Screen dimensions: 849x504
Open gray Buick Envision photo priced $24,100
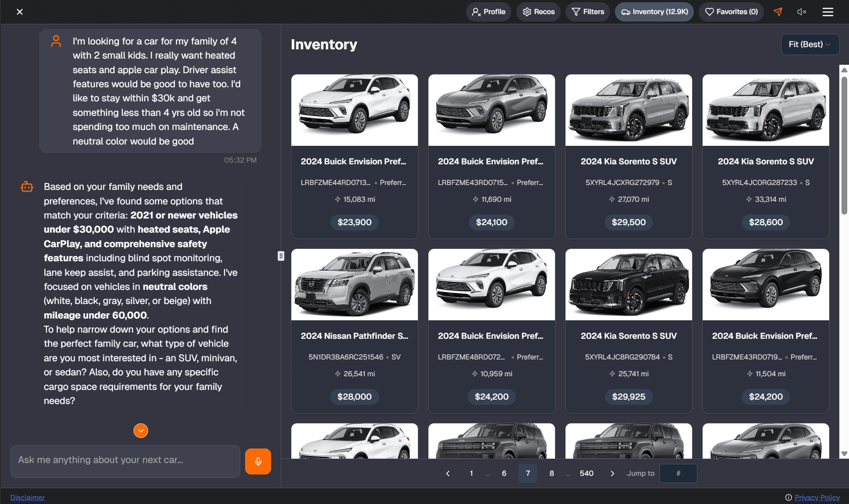[x=492, y=110]
